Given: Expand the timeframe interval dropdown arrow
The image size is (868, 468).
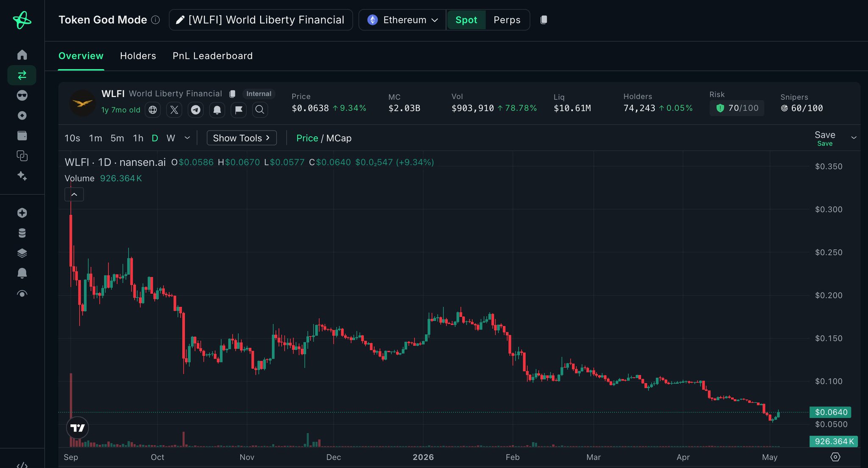Looking at the screenshot, I should [187, 138].
